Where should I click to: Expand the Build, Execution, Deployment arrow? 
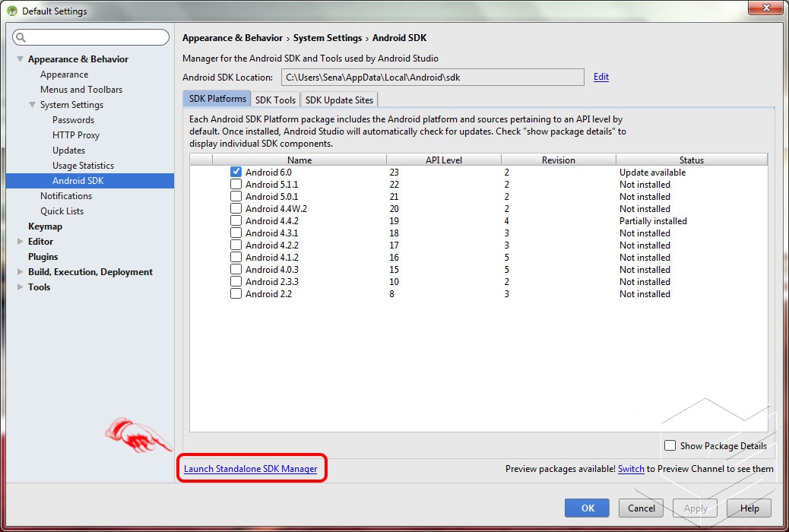20,272
